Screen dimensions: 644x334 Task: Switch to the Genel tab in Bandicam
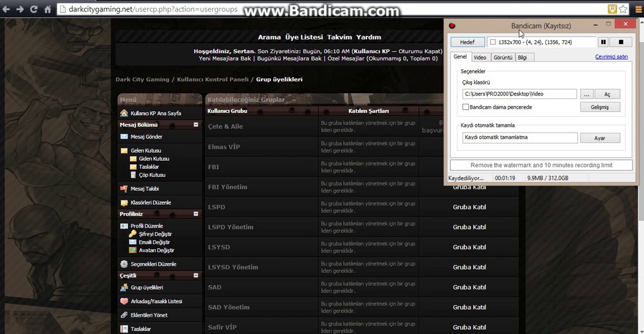(460, 57)
